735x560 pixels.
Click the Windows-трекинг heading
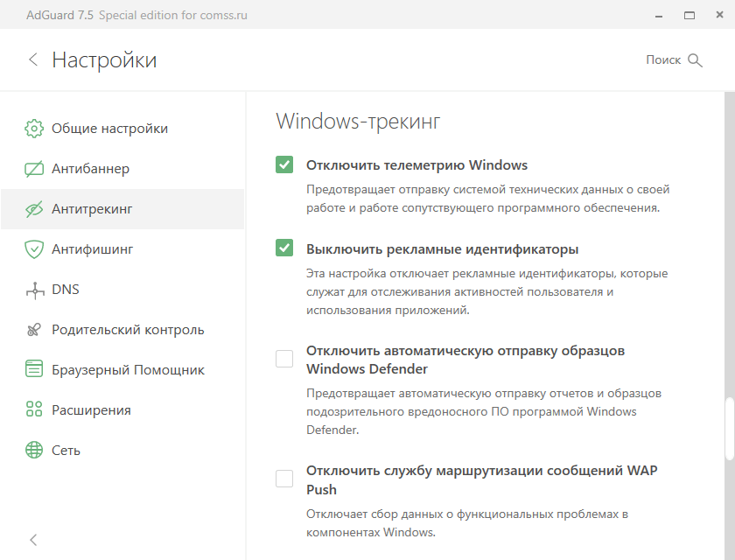(x=358, y=122)
